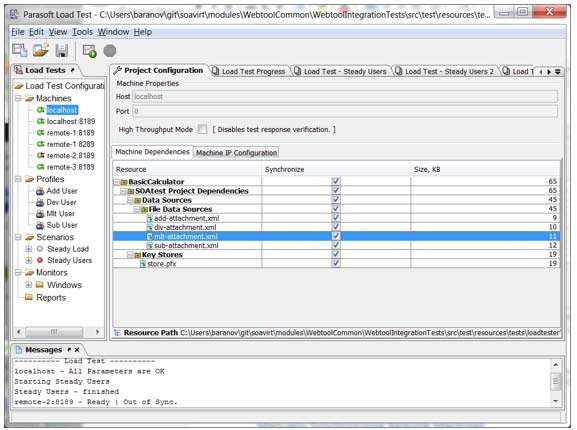Click the Host input field
The width and height of the screenshot is (577, 430).
[x=344, y=96]
